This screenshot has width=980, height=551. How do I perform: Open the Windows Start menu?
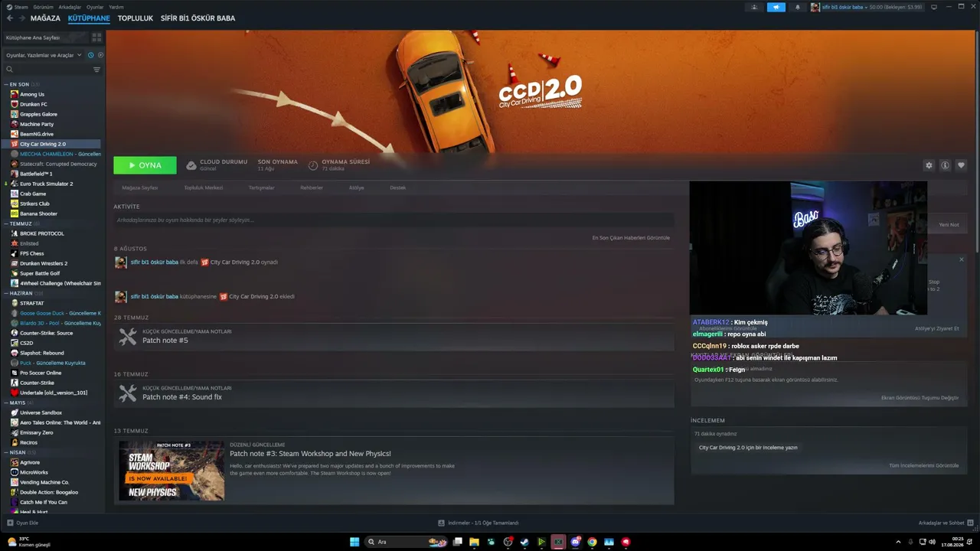coord(354,542)
